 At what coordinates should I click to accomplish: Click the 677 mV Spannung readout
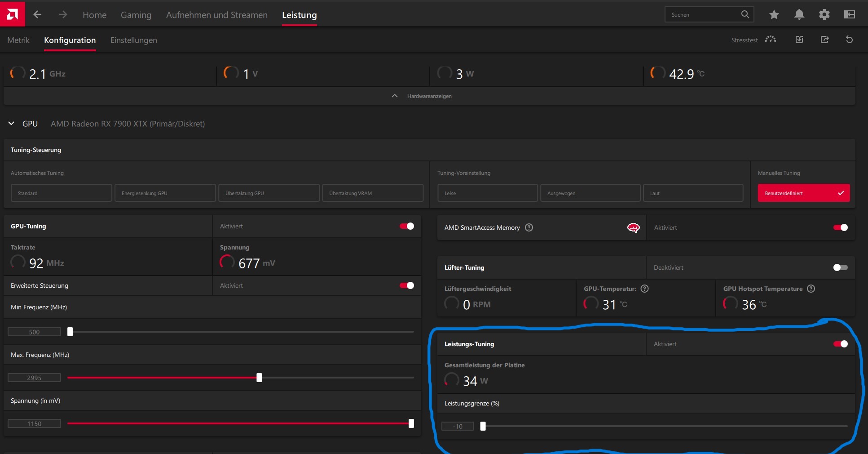point(256,263)
